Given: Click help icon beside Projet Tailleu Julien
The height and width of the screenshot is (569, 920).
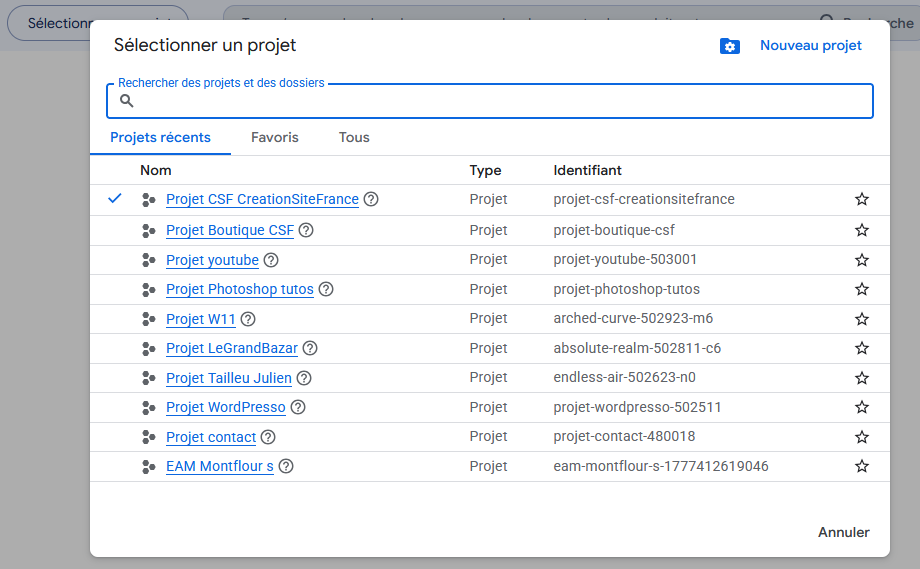Looking at the screenshot, I should pos(304,378).
